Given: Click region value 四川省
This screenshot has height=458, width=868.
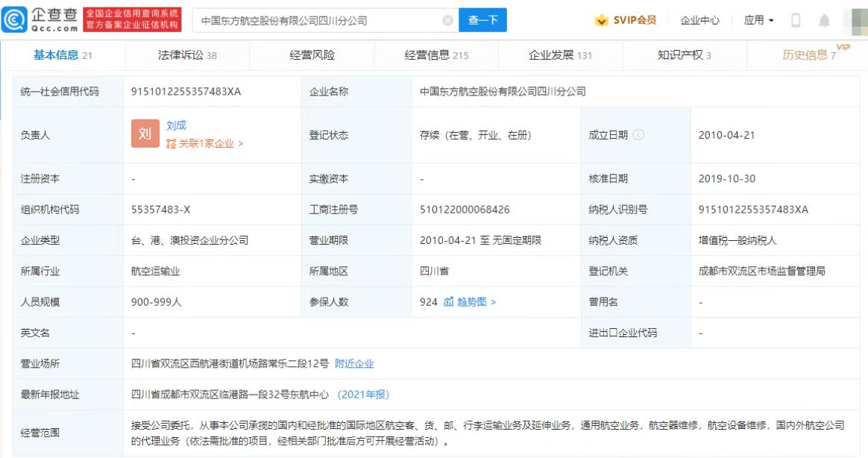Looking at the screenshot, I should (434, 272).
